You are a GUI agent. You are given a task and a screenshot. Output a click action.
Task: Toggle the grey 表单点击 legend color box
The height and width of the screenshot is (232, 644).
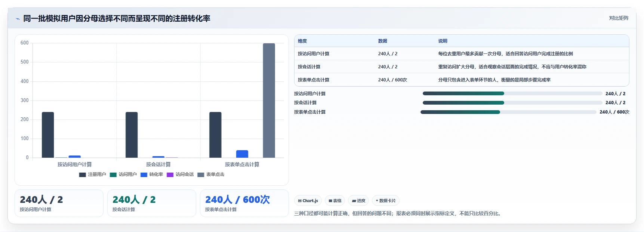201,175
